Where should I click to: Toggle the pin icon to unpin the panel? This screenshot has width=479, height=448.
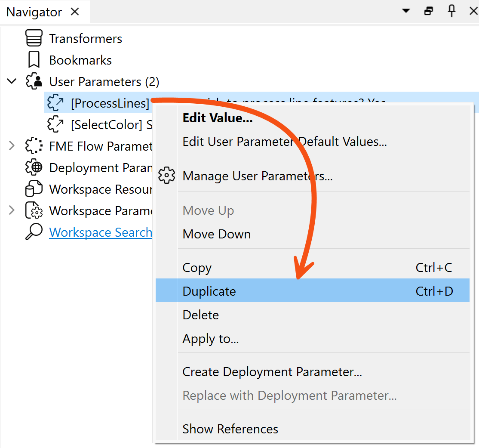click(451, 11)
